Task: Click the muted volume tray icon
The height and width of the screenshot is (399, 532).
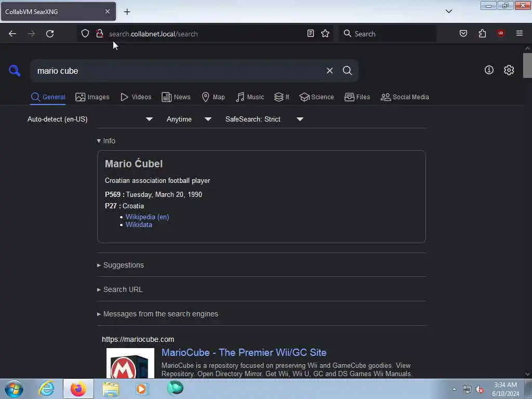Action: 480,390
